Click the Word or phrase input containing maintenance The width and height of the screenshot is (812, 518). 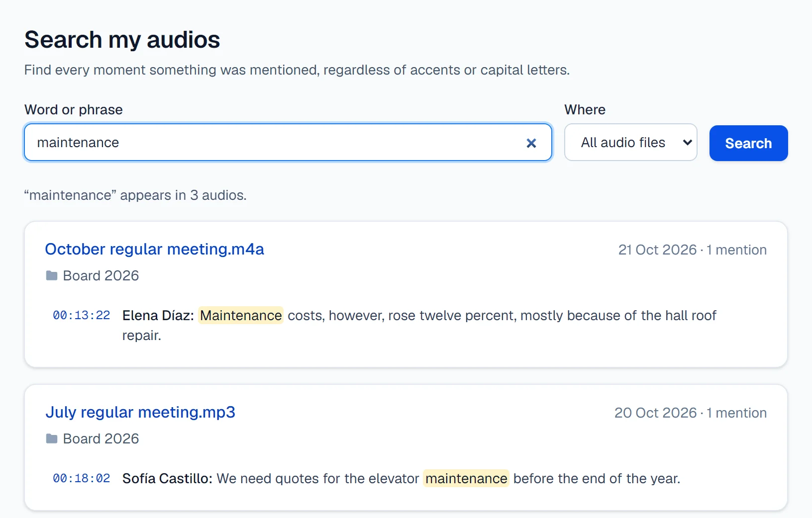coord(288,143)
